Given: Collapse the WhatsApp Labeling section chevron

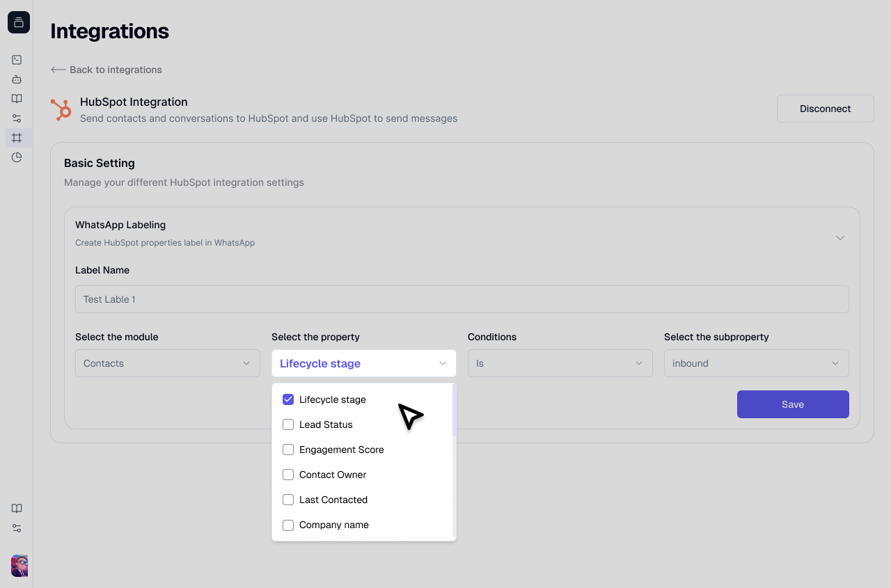Looking at the screenshot, I should coord(840,238).
